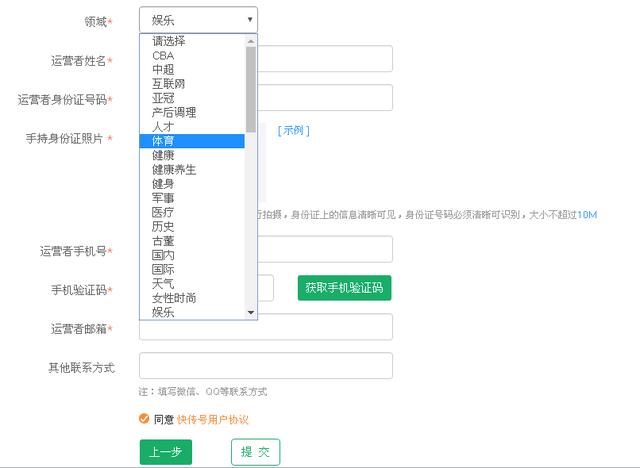
Task: Toggle the 同意 user agreement checkbox
Action: (x=144, y=419)
